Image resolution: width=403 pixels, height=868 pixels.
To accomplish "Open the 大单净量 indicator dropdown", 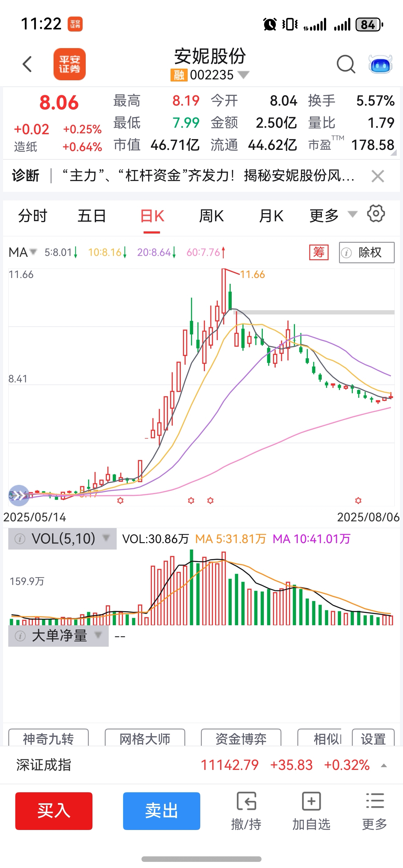I will click(58, 636).
